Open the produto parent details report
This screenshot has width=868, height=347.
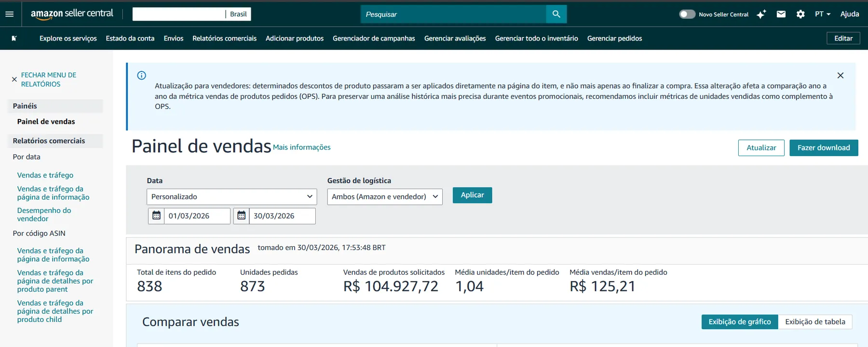(55, 281)
